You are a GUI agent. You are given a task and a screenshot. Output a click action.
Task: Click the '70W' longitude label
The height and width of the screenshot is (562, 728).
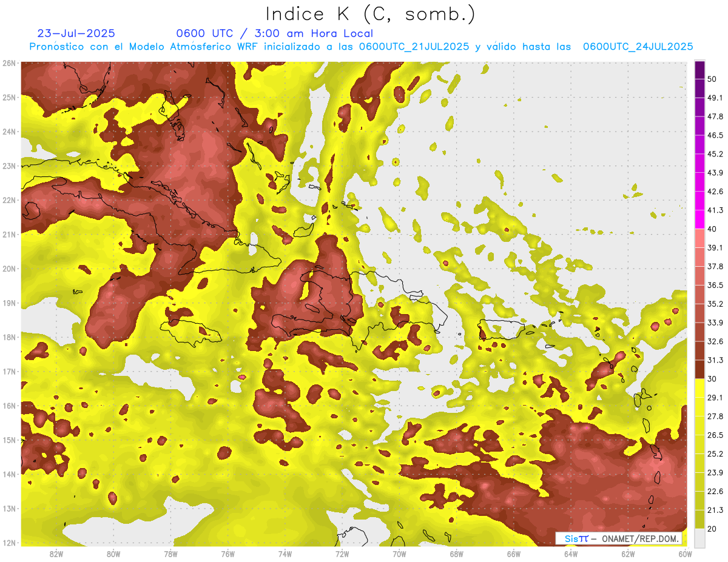[x=399, y=554]
